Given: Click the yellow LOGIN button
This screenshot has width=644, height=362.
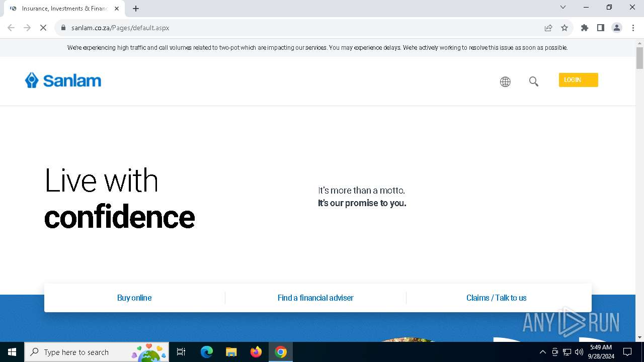Looking at the screenshot, I should click(578, 80).
